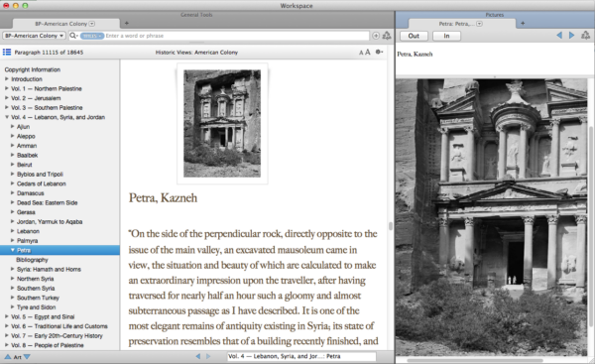Click the recycle icon in Pictures pane
Viewport: 595px width, 364px height.
click(585, 36)
